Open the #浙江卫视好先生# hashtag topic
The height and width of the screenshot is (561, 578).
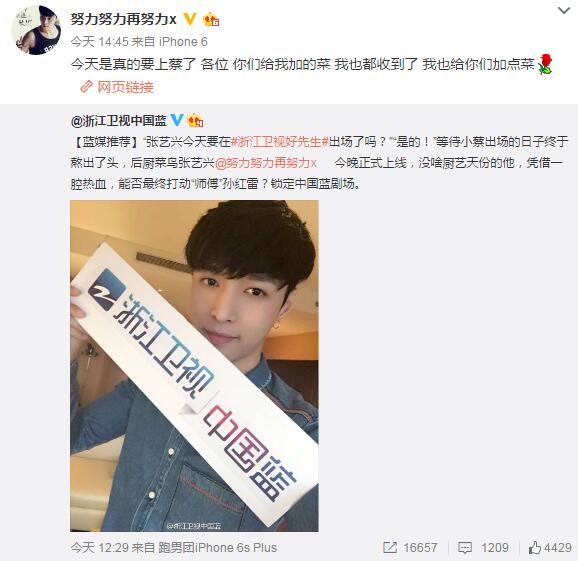pyautogui.click(x=279, y=142)
